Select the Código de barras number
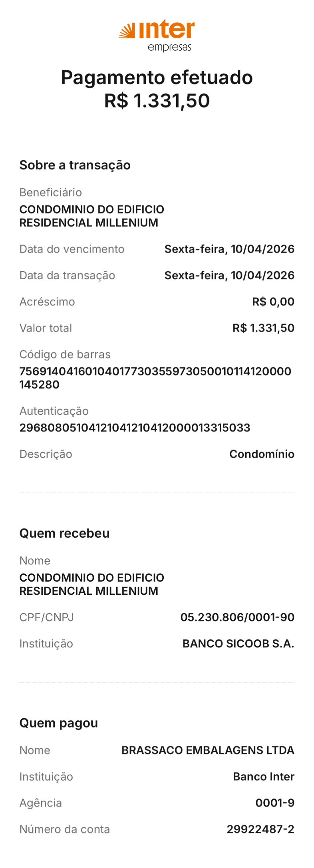 (x=155, y=378)
